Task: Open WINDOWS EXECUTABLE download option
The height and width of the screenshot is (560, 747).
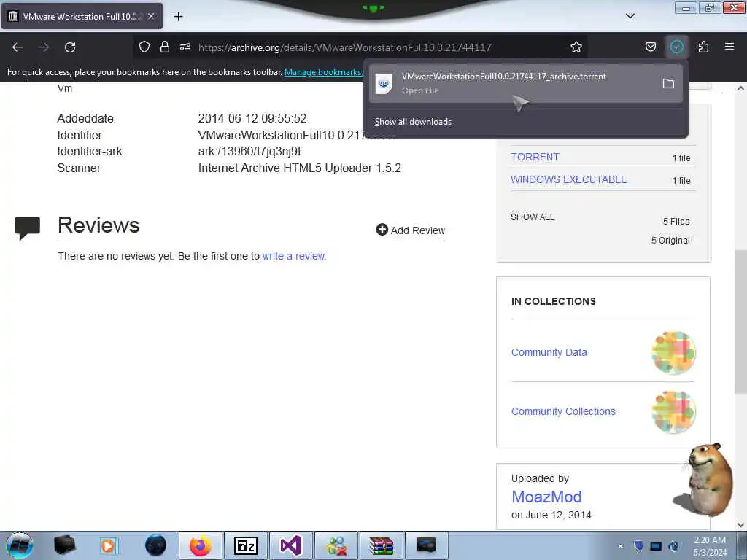Action: [569, 179]
